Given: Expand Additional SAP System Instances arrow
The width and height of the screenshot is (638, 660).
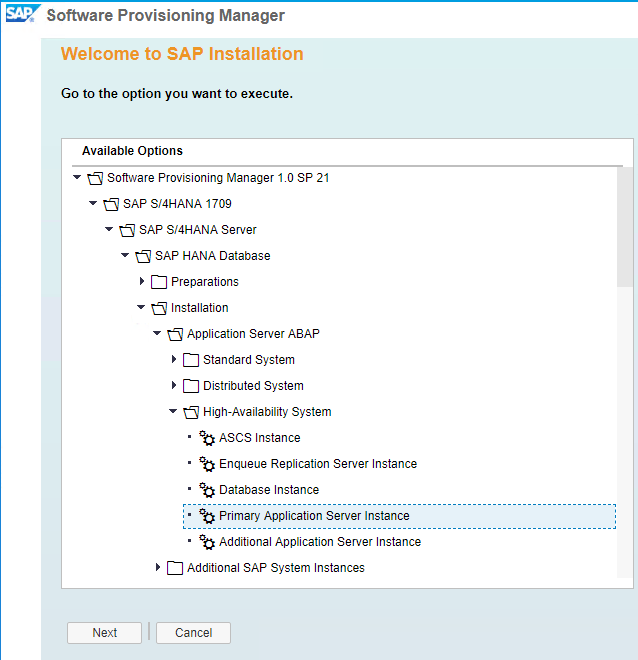Looking at the screenshot, I should [158, 567].
